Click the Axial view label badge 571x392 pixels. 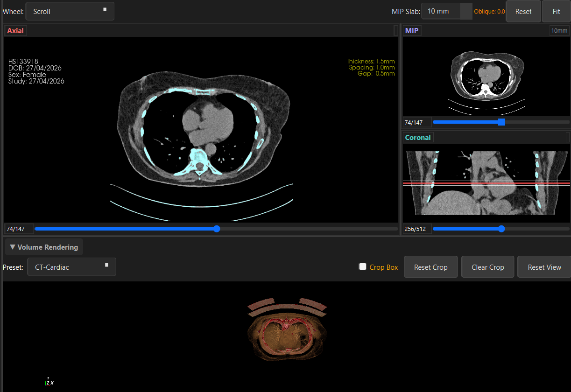[15, 31]
